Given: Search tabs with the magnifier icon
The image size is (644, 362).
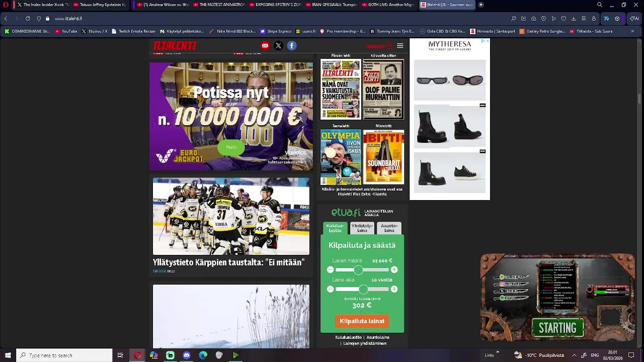Looking at the screenshot, I should point(600,5).
